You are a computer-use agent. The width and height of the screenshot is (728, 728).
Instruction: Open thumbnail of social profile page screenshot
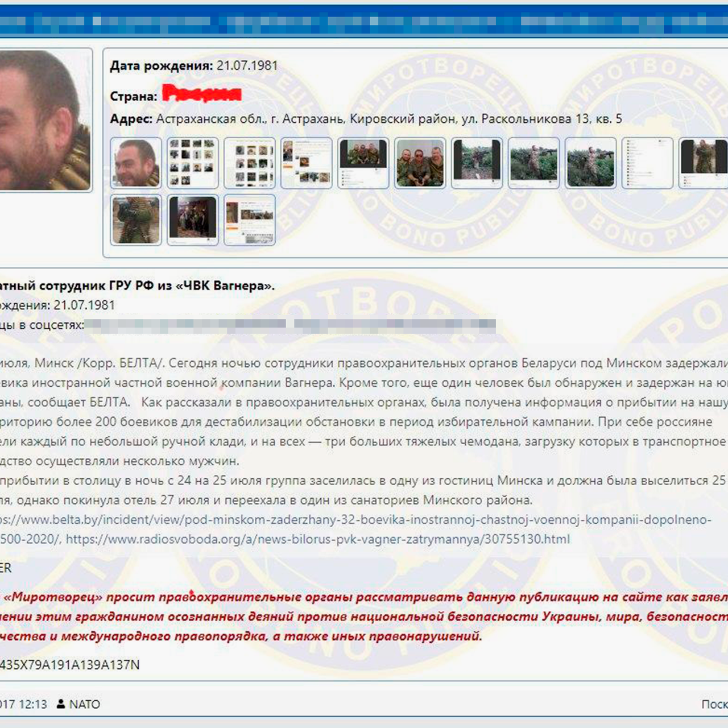tap(307, 163)
